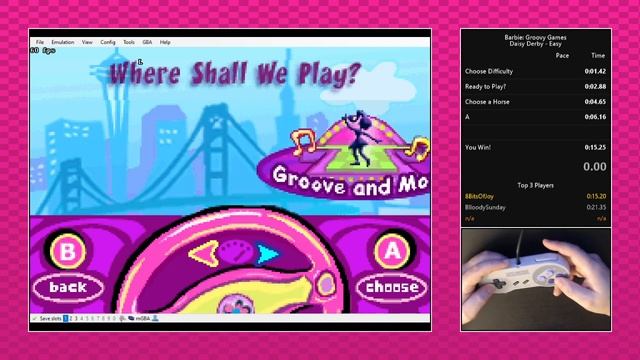
Task: Click the "Time" column header
Action: (598, 56)
